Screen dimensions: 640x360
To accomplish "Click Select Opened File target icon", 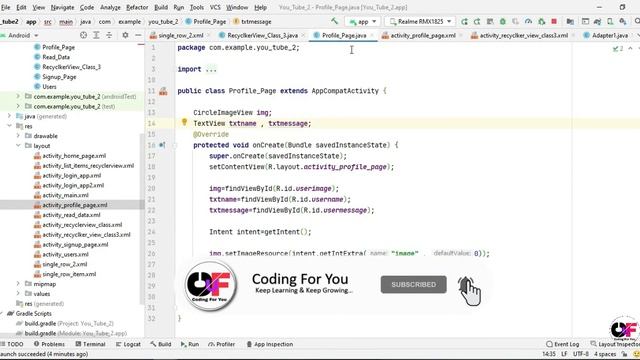I will coord(83,36).
